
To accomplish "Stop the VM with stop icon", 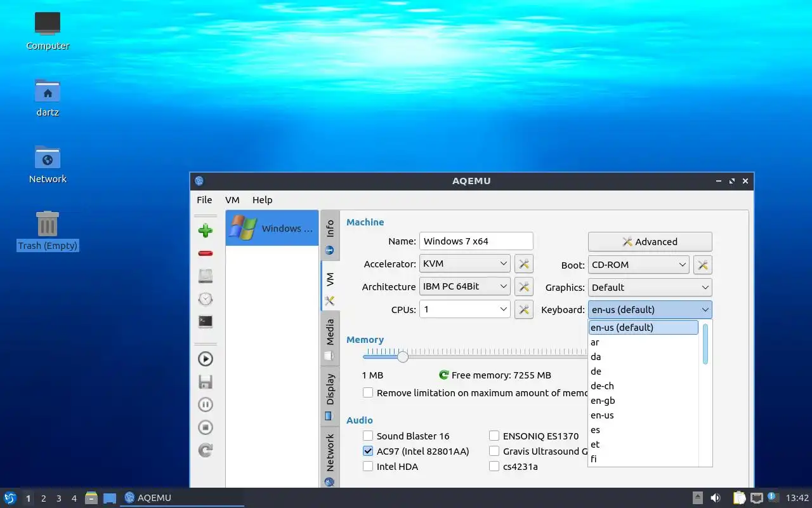I will pyautogui.click(x=205, y=427).
